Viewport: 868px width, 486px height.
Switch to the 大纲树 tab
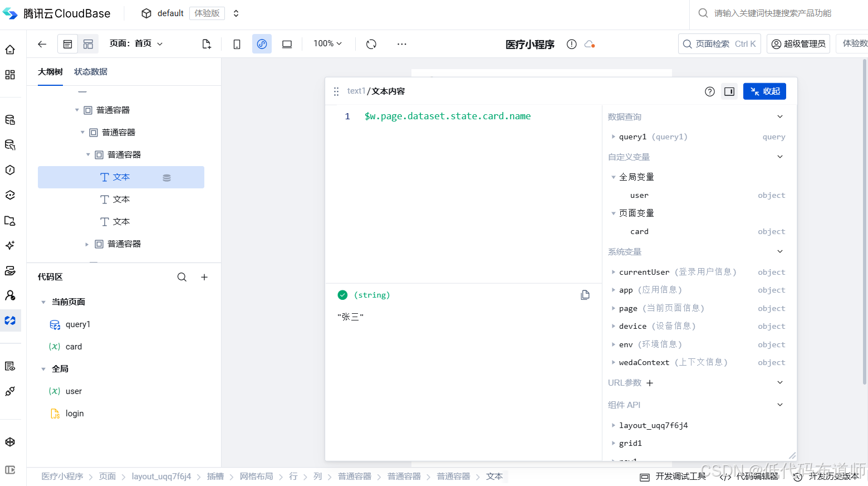tap(51, 71)
